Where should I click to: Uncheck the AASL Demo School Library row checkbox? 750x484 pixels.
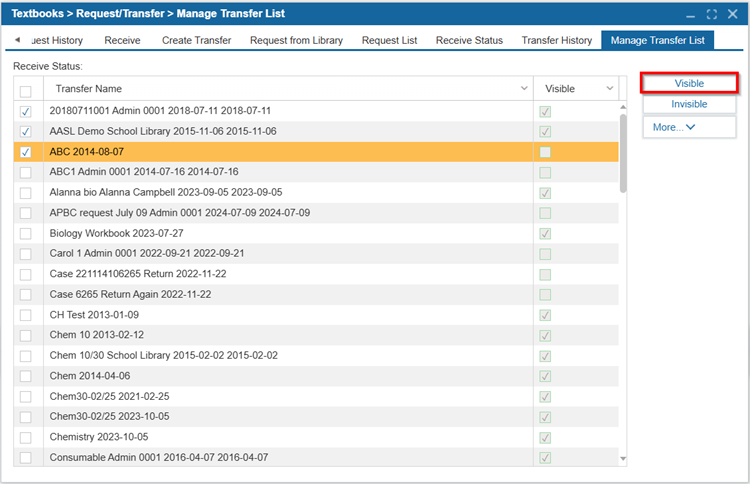[x=25, y=132]
